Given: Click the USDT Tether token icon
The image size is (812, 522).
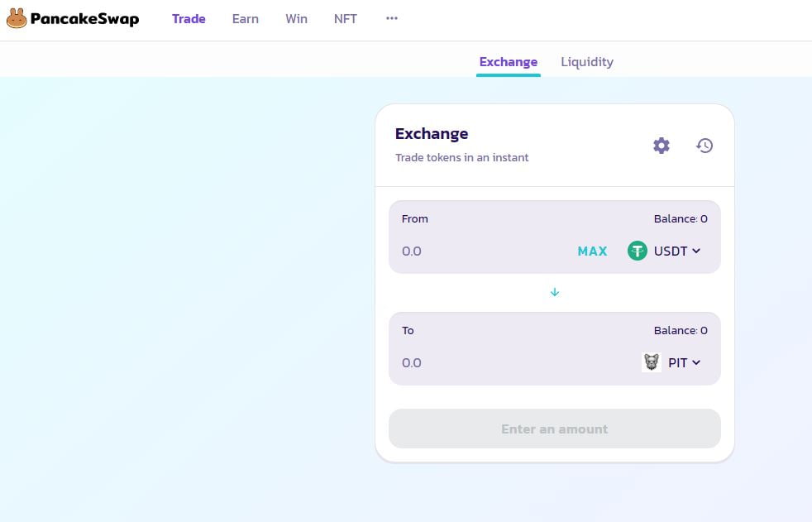Looking at the screenshot, I should [x=637, y=251].
